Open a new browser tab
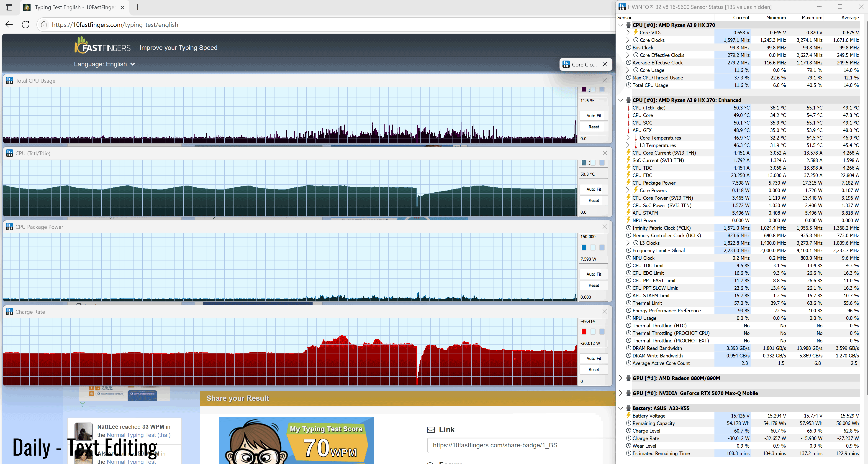 [137, 7]
